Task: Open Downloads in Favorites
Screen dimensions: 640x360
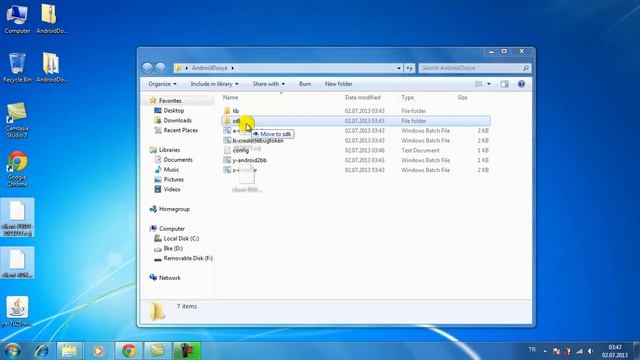Action: pyautogui.click(x=177, y=120)
